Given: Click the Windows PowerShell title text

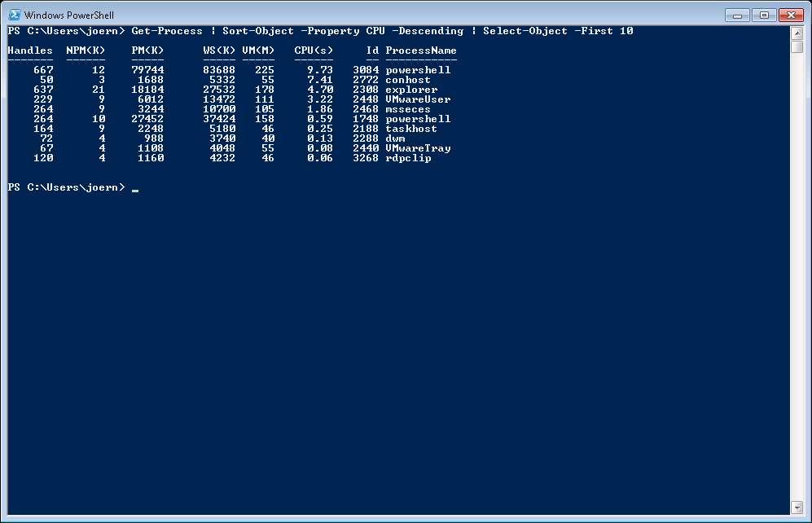Looking at the screenshot, I should coord(69,15).
